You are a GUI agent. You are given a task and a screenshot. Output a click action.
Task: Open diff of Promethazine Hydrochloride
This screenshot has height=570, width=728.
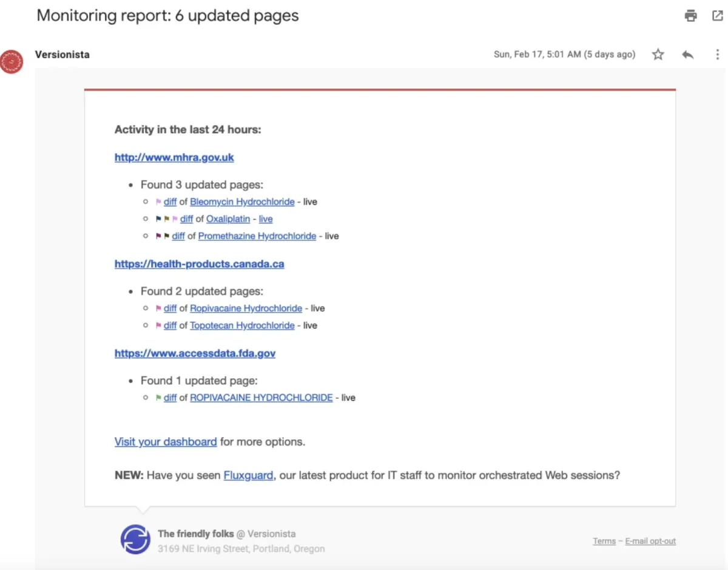pyautogui.click(x=178, y=236)
